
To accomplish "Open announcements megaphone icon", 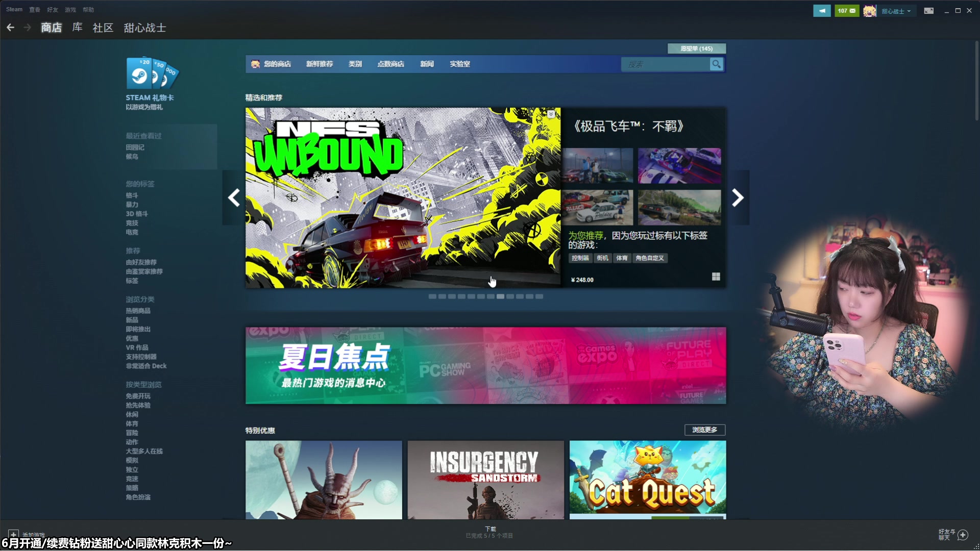I will pos(822,11).
